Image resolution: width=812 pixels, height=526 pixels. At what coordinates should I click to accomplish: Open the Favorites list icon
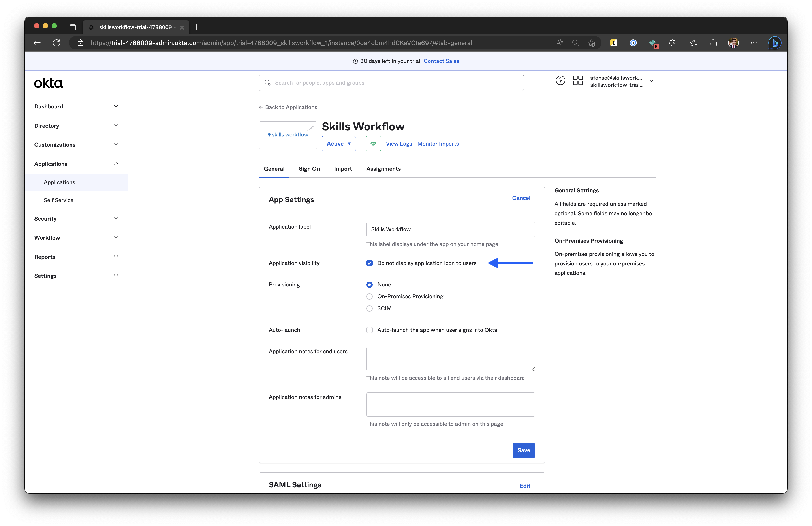point(694,43)
